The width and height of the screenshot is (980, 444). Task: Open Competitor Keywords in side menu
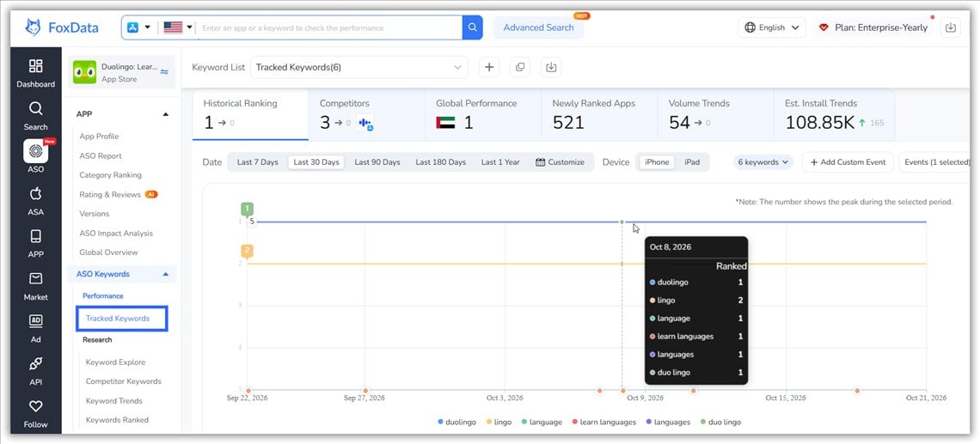click(124, 381)
